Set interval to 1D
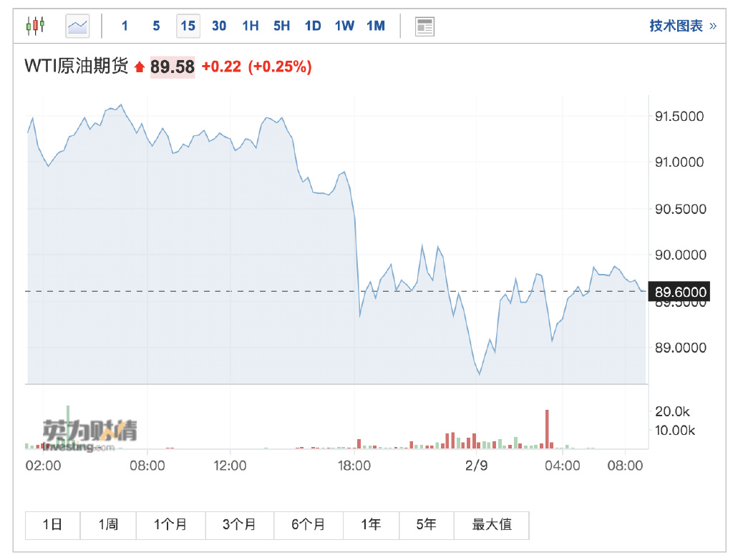 coord(313,26)
